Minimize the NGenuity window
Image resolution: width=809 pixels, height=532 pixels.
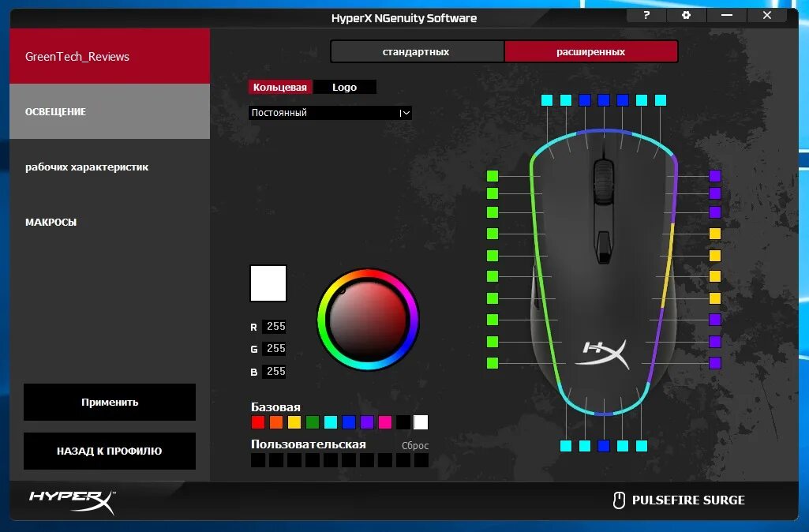(x=727, y=15)
